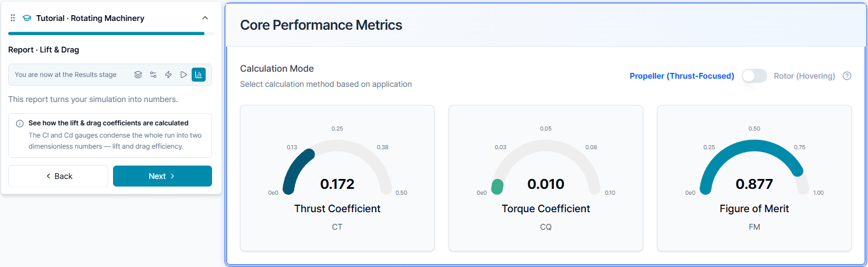
Task: Collapse the Tutorial Rotating Machinery panel
Action: pos(205,18)
